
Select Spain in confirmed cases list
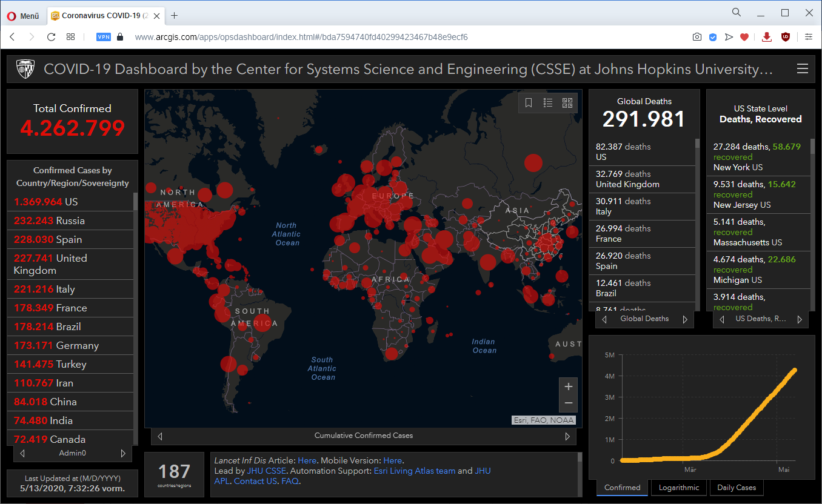(x=70, y=239)
